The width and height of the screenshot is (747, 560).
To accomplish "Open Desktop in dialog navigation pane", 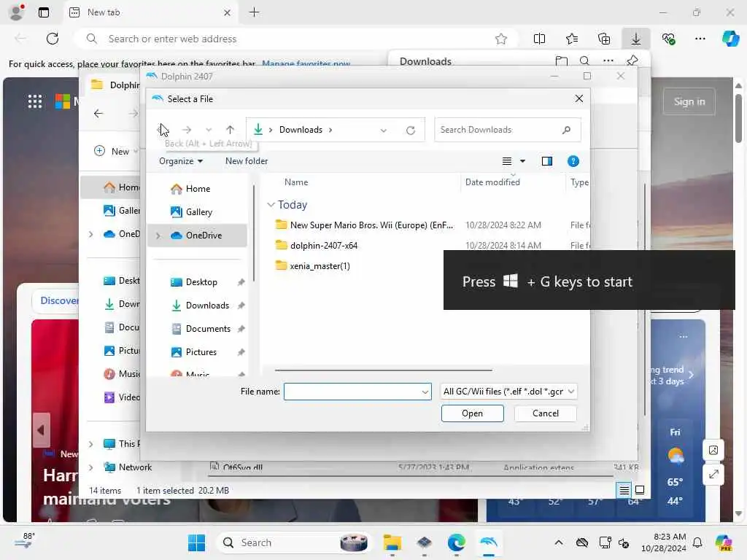I will click(x=201, y=282).
